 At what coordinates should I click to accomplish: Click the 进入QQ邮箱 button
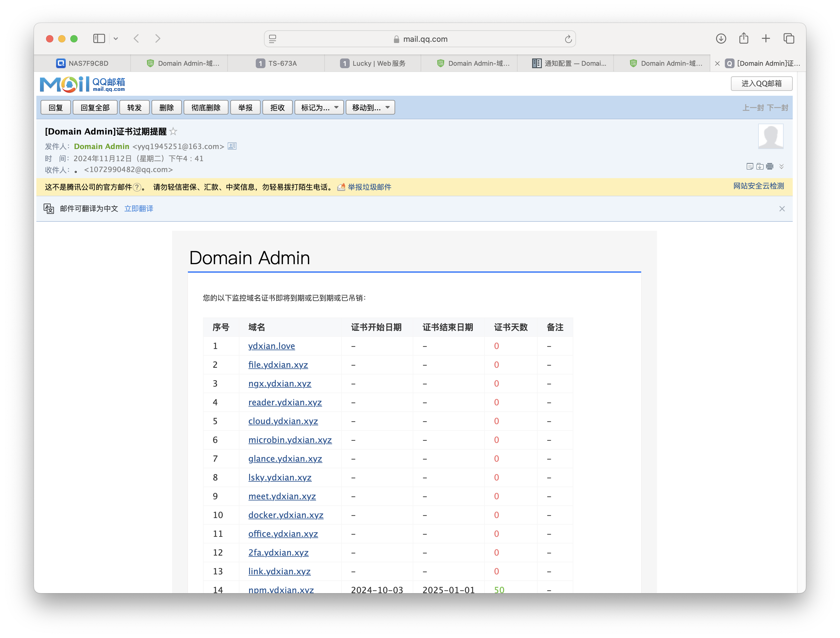761,84
